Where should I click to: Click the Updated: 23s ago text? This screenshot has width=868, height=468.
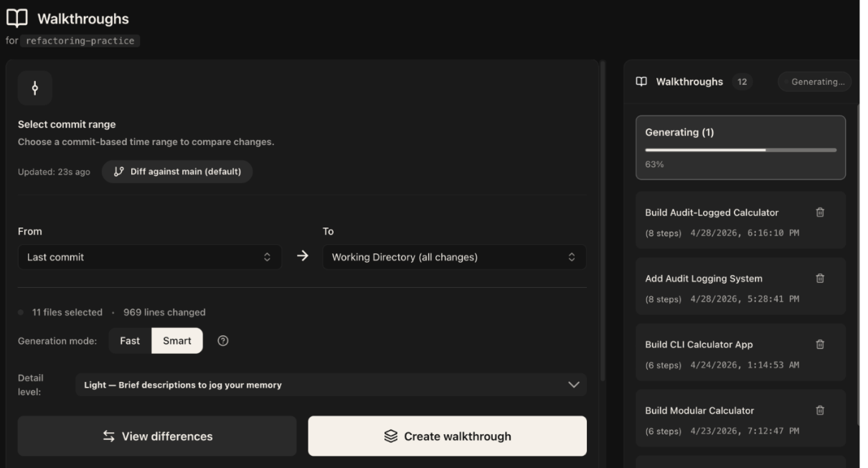click(x=54, y=172)
